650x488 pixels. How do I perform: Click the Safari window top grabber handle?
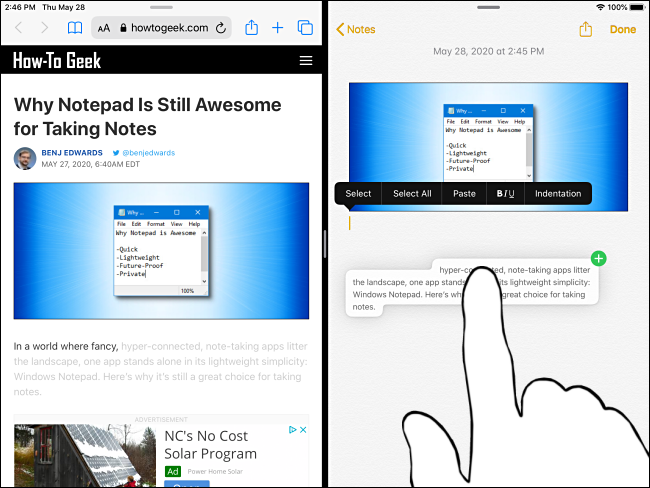pos(161,7)
